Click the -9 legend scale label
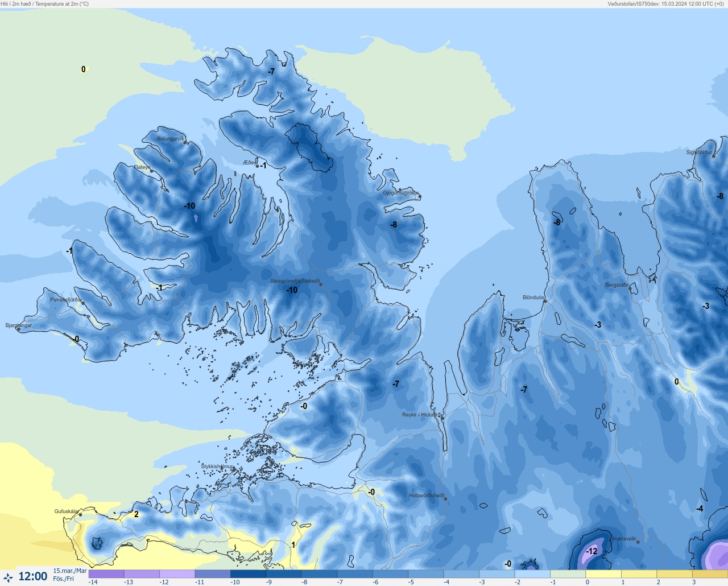The width and height of the screenshot is (728, 586). pyautogui.click(x=268, y=582)
